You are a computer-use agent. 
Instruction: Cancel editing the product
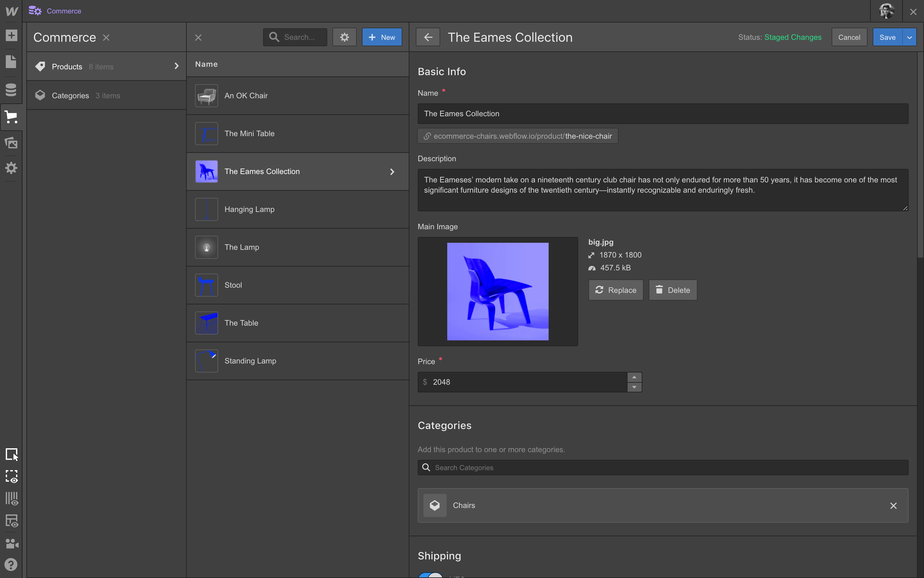849,37
